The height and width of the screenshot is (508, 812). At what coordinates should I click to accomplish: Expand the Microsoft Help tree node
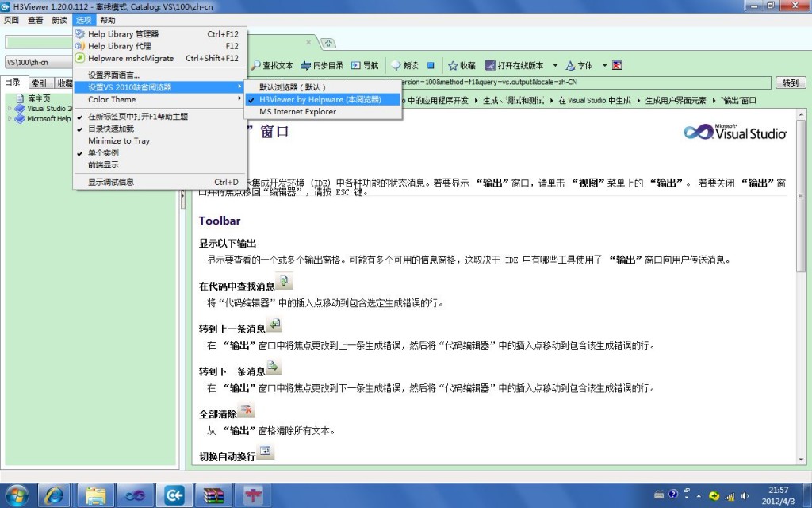tap(10, 119)
